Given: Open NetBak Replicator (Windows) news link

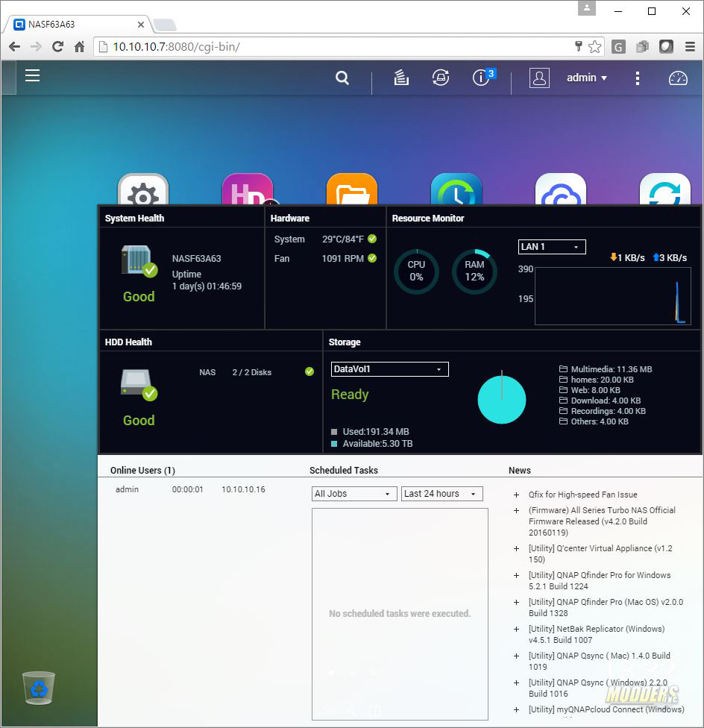Looking at the screenshot, I should [597, 634].
